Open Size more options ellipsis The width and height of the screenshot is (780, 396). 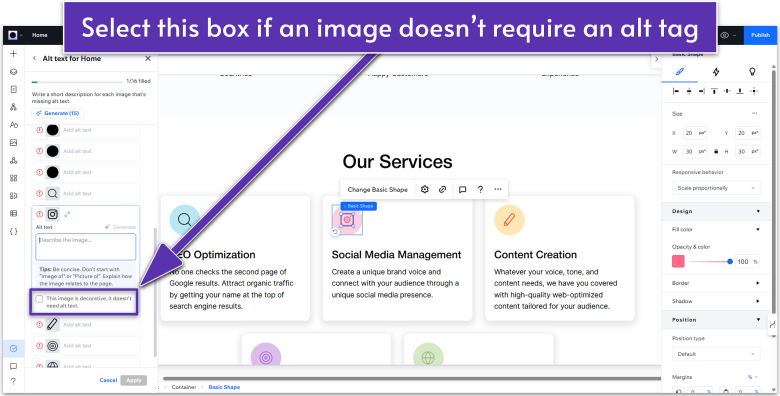click(754, 114)
